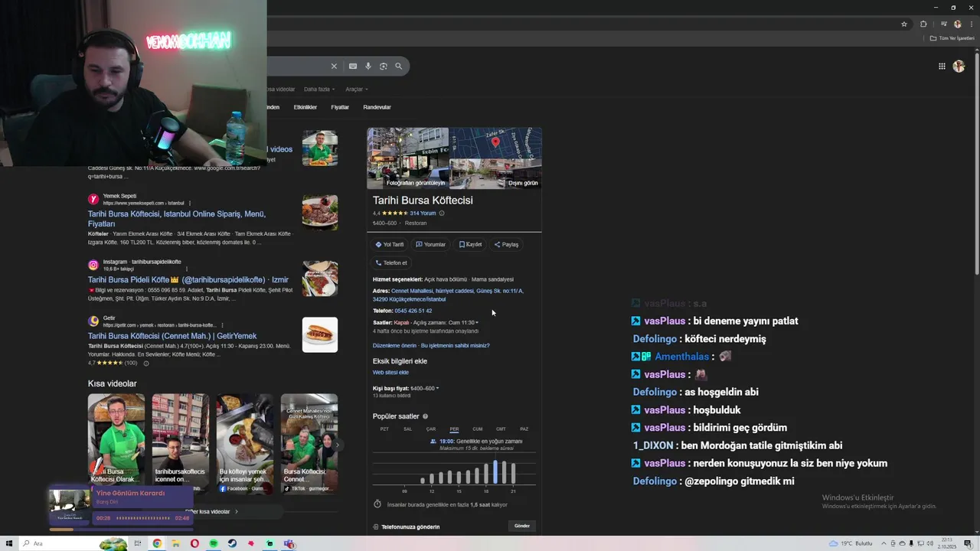Open the Chrome media controls icon
Image resolution: width=980 pixels, height=551 pixels.
(x=943, y=24)
